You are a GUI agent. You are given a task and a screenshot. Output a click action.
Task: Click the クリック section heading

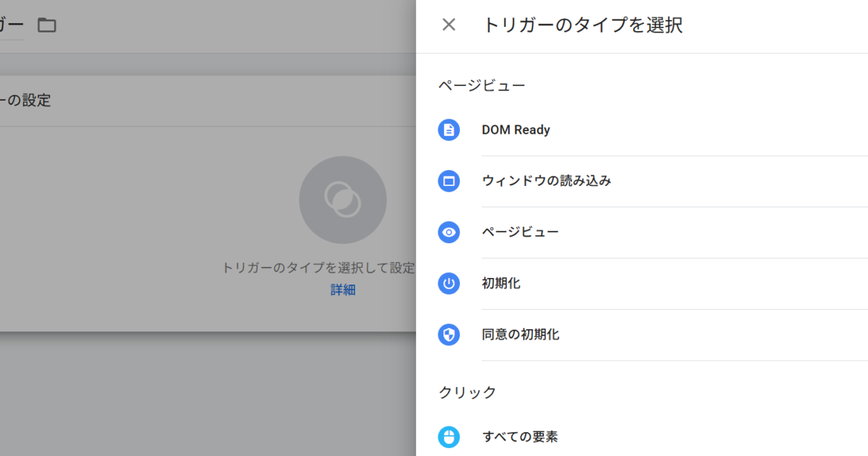(467, 392)
